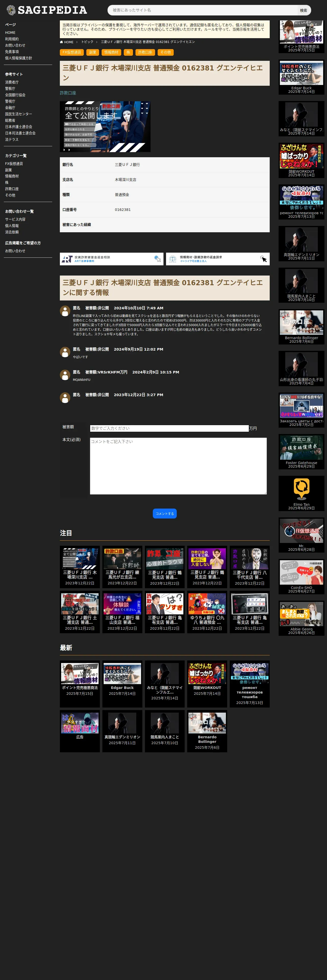The height and width of the screenshot is (980, 327).
Task: Open サービス内容 inquiry link
Action: (x=15, y=220)
